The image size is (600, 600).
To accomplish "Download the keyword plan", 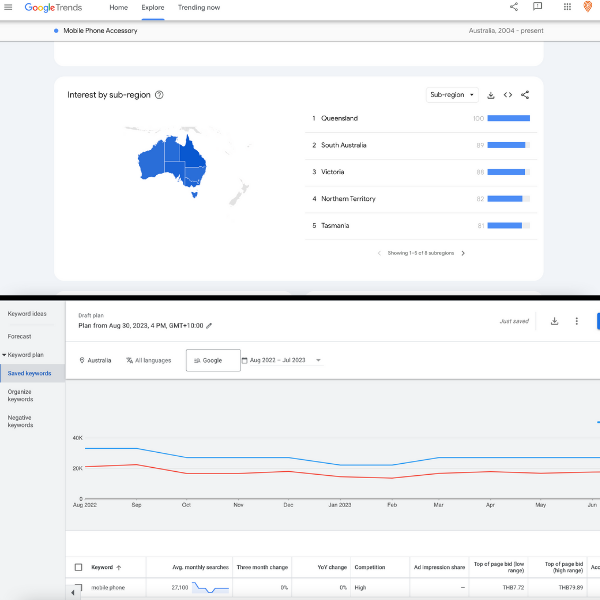I will [554, 321].
